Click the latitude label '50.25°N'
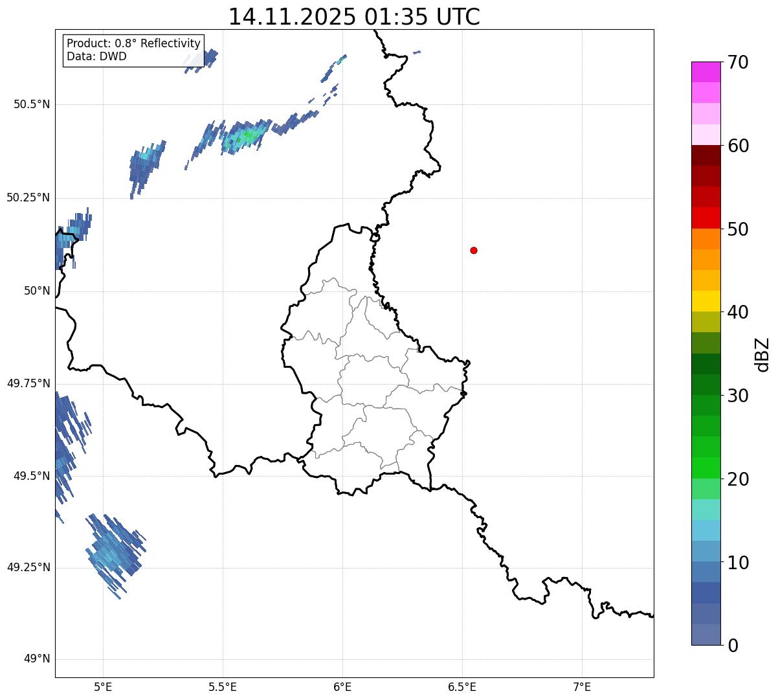Screen dimensions: 778x700 tap(28, 198)
